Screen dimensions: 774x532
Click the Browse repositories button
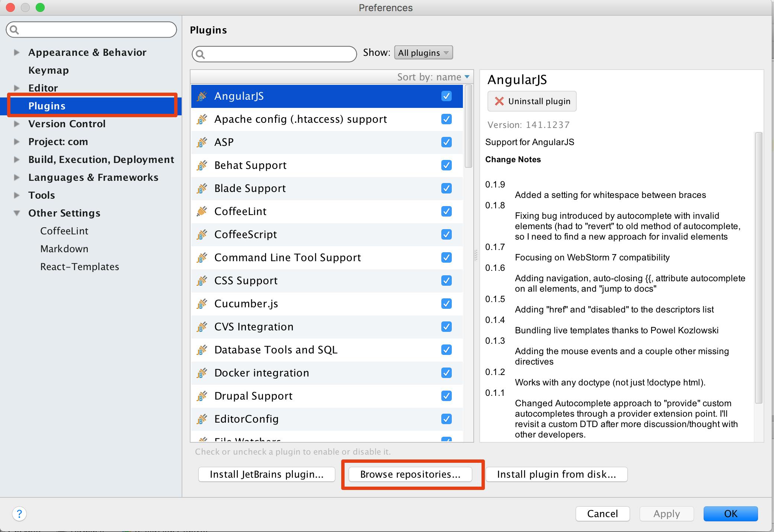point(410,474)
